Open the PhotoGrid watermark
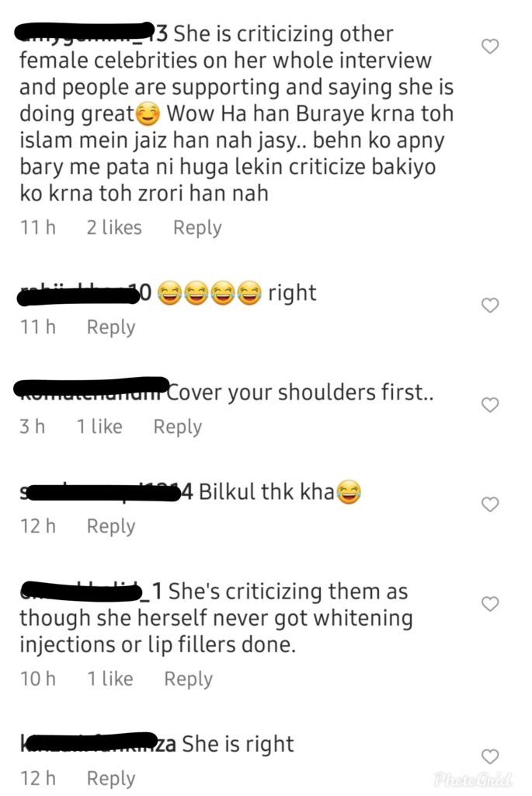Viewport: 532px width, 796px height. [x=473, y=780]
